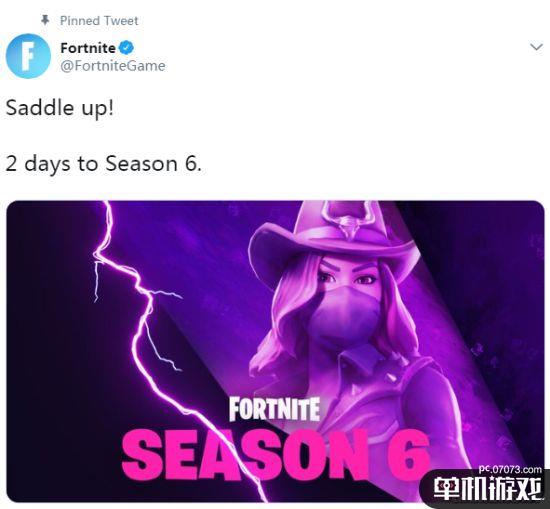Open the Fortnite profile avatar
Screen dimensions: 550x509
tap(28, 56)
